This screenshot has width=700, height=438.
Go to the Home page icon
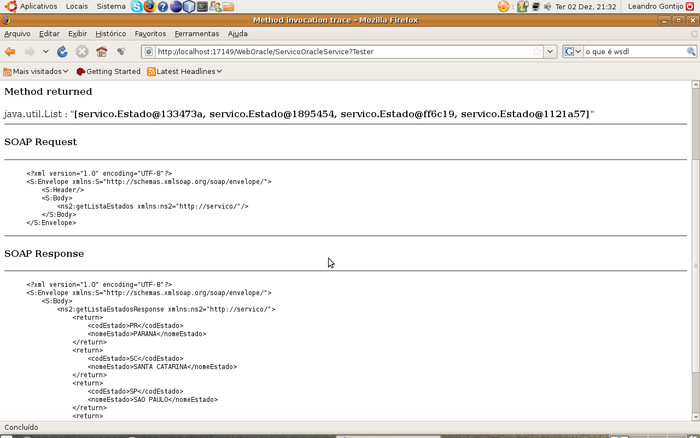click(101, 52)
